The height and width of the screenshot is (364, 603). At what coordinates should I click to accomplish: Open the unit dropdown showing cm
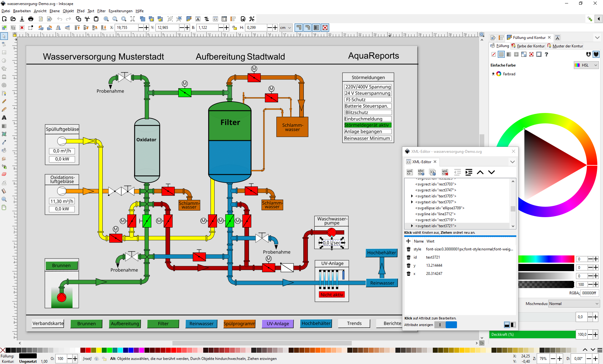coord(286,28)
